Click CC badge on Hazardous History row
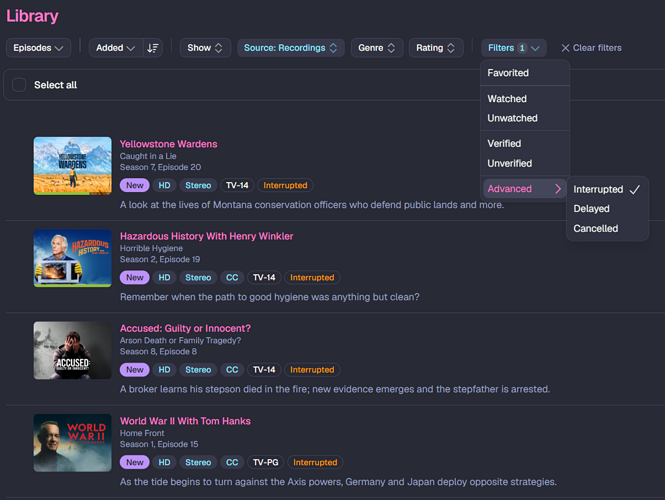665x500 pixels. (232, 278)
